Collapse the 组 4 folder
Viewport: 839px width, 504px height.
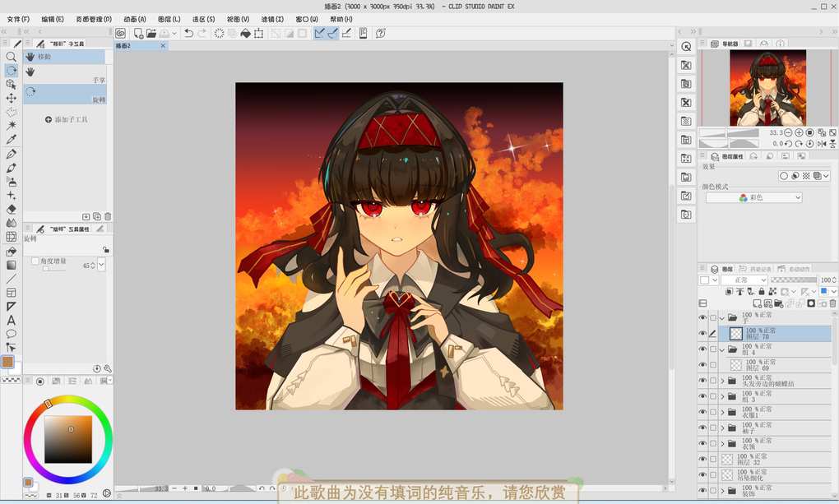click(x=722, y=349)
